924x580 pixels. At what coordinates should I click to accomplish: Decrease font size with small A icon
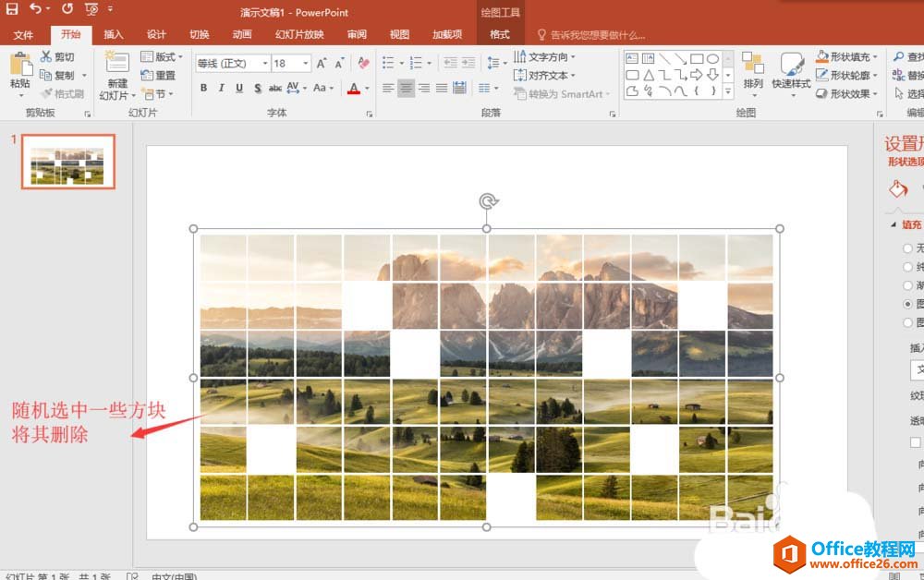pyautogui.click(x=340, y=64)
